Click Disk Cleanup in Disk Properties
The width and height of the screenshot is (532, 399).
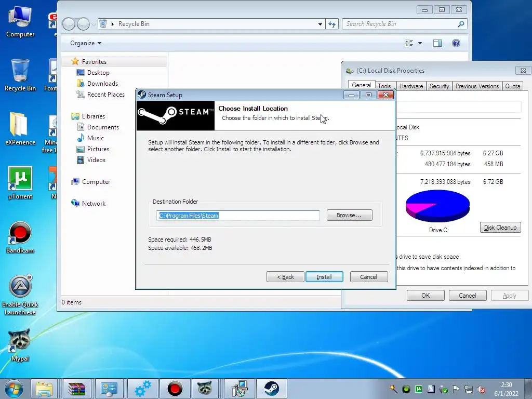(x=500, y=228)
